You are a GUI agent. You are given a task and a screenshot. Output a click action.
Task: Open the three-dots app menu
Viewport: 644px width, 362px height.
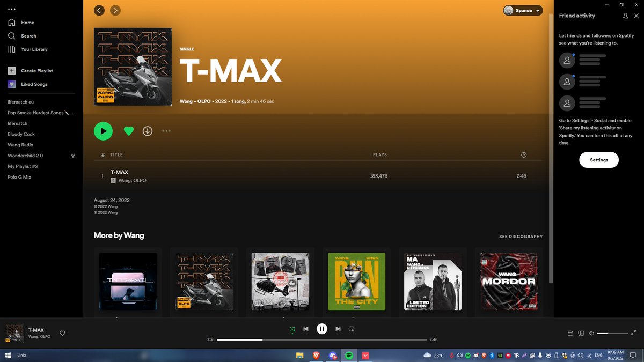[x=12, y=9]
